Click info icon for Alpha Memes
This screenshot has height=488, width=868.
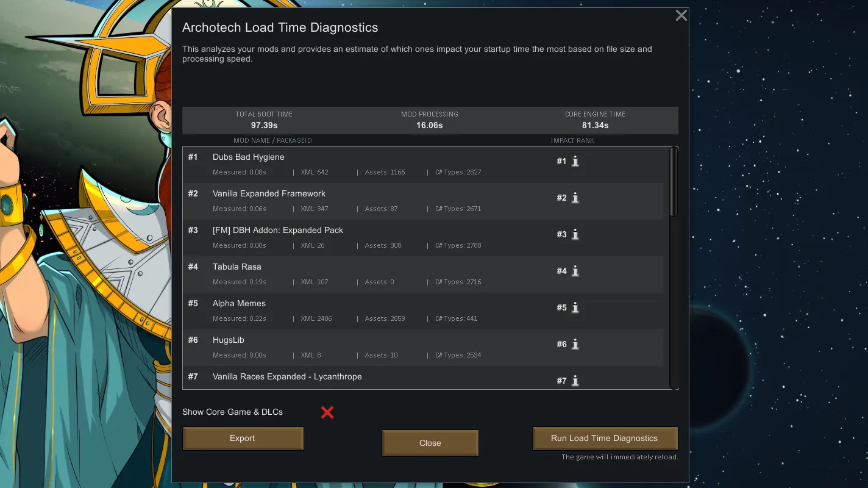tap(575, 308)
